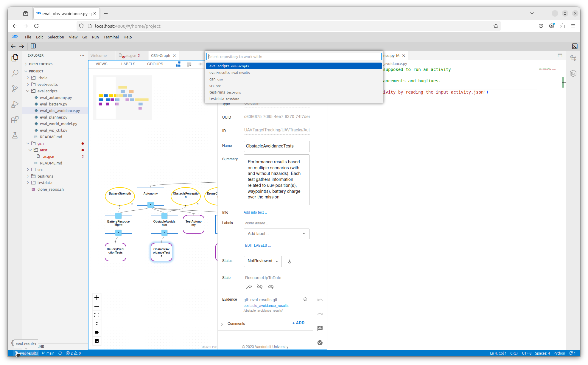Open the Terminal menu

pyautogui.click(x=111, y=37)
